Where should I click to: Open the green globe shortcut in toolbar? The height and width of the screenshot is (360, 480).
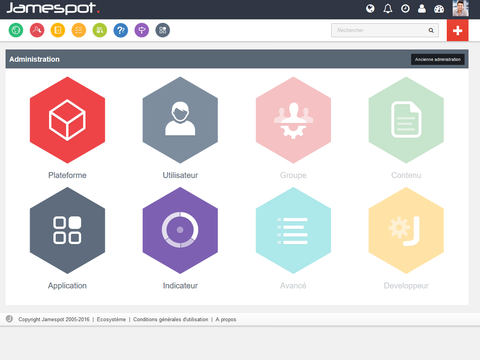click(x=16, y=30)
